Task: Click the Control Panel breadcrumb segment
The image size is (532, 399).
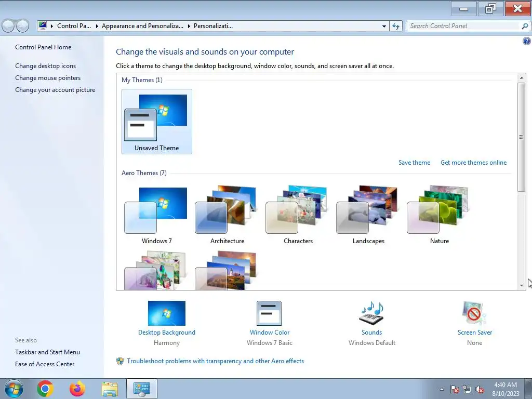Action: (74, 26)
